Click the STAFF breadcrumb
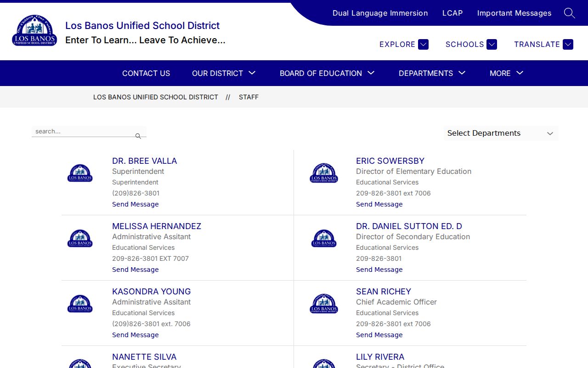Viewport: 588px width, 368px height. coord(249,97)
